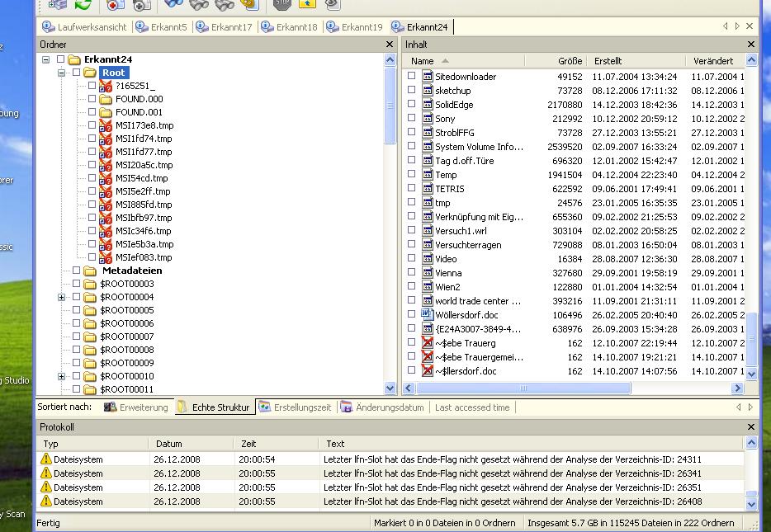Check the Erkannt24 root checkbox
Viewport: 771px width, 532px height.
click(60, 59)
